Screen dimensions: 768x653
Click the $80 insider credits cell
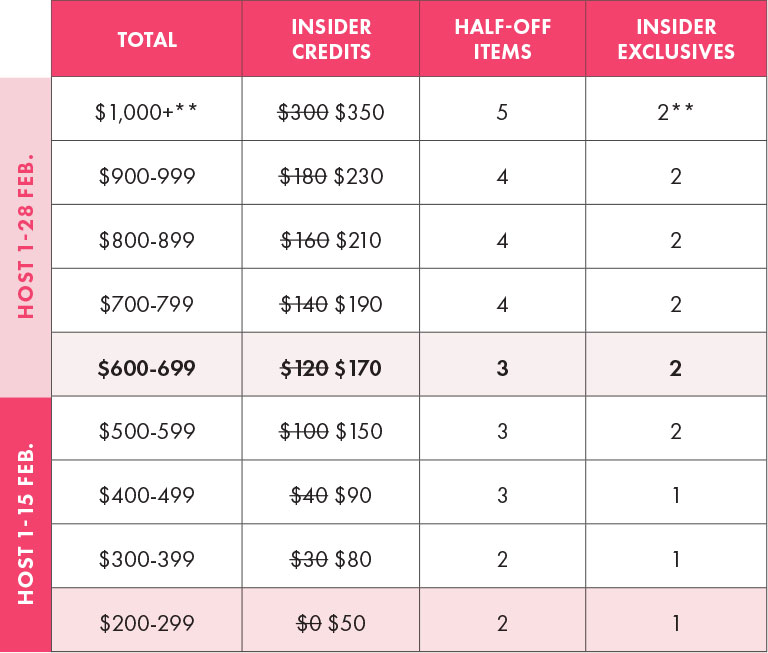tap(331, 556)
